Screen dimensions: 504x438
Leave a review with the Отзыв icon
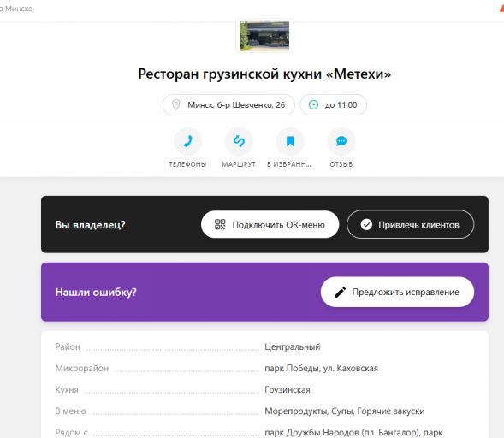click(x=341, y=141)
